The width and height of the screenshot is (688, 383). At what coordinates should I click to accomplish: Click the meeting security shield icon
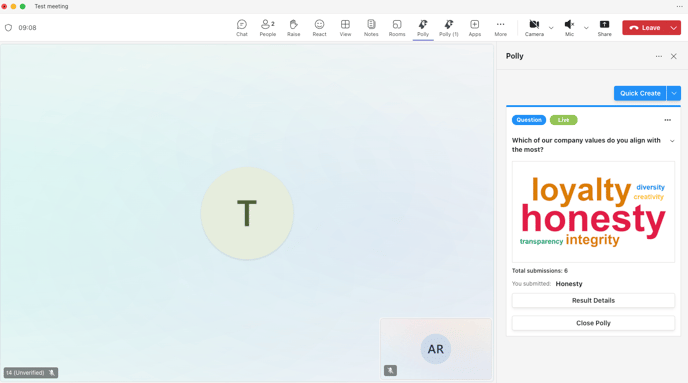point(8,28)
